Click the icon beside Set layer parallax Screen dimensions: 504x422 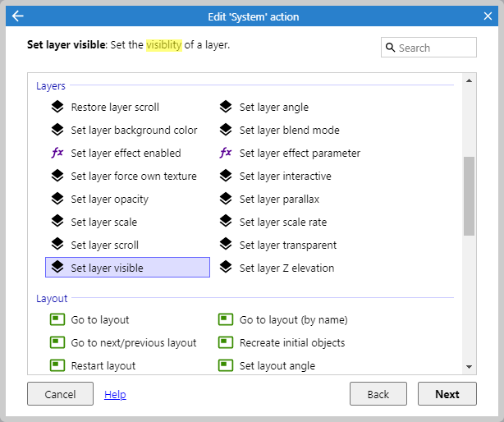(226, 199)
